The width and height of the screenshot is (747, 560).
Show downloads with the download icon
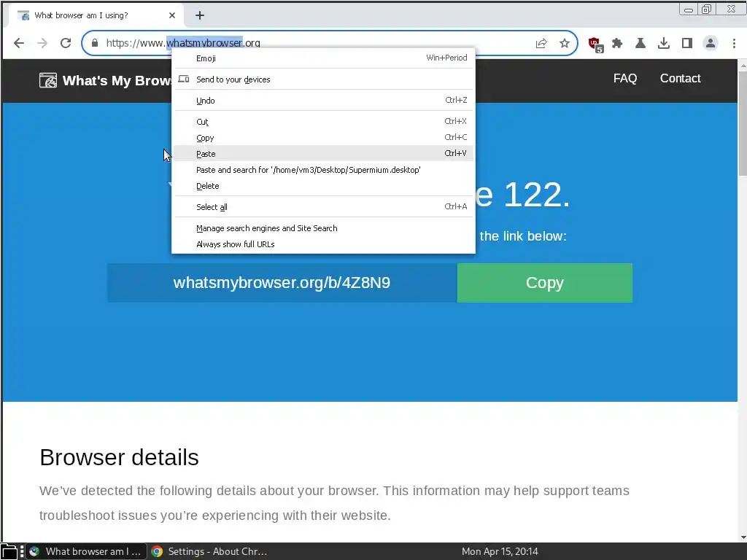pyautogui.click(x=664, y=43)
